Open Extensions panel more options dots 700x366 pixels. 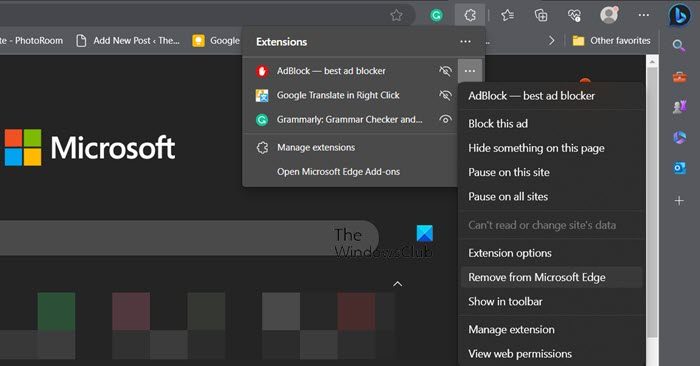(x=465, y=42)
